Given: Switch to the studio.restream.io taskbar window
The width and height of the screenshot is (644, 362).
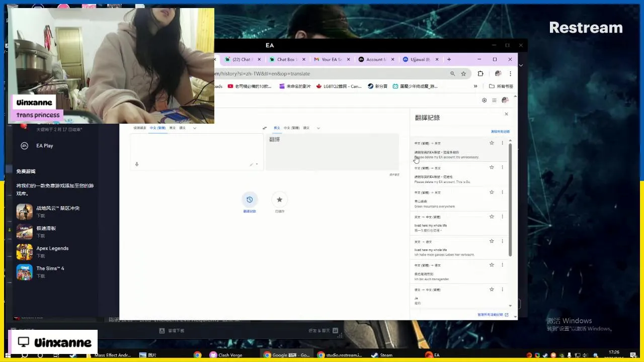Looking at the screenshot, I should click(339, 355).
